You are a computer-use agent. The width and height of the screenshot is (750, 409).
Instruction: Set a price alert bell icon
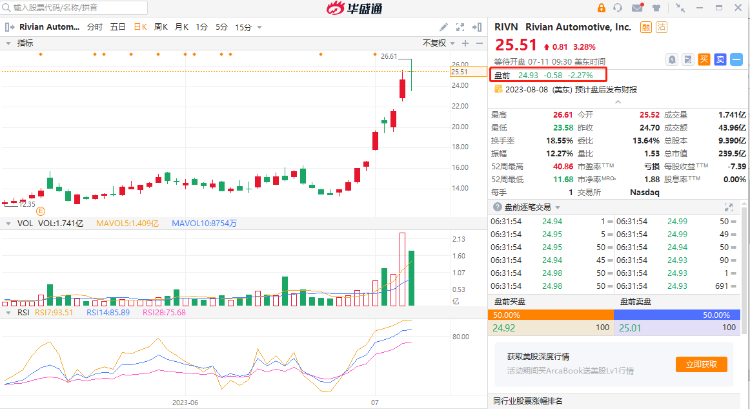(x=672, y=60)
